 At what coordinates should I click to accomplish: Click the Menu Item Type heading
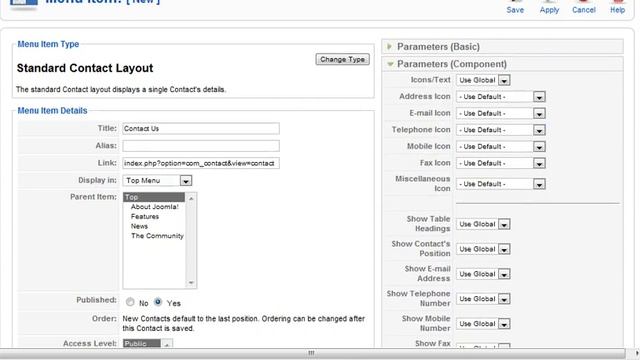(x=48, y=44)
